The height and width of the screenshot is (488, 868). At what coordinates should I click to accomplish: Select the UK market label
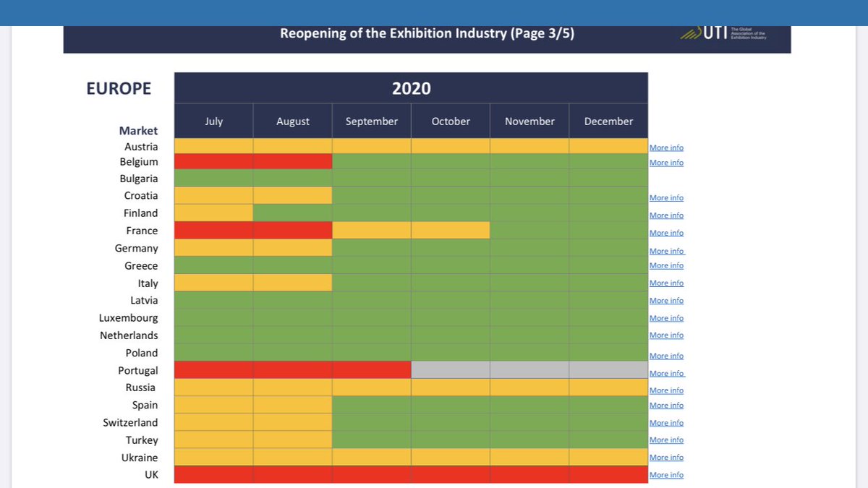coord(151,475)
